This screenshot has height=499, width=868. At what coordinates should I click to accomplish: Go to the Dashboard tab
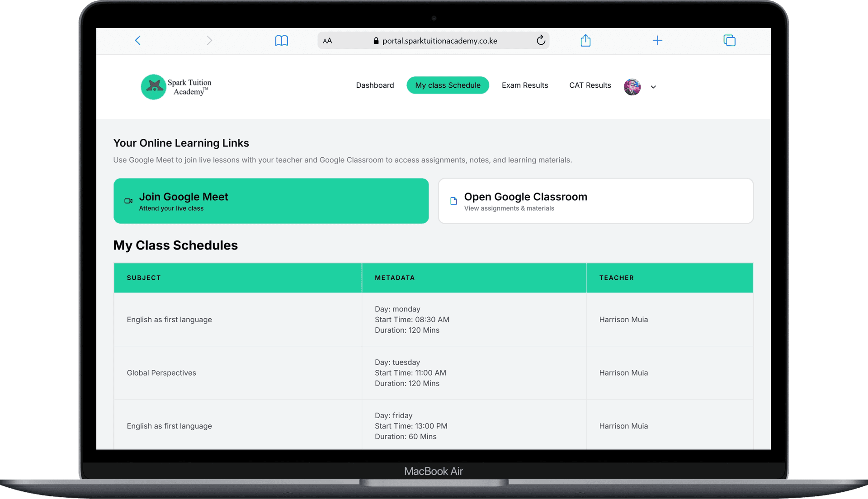(x=375, y=85)
